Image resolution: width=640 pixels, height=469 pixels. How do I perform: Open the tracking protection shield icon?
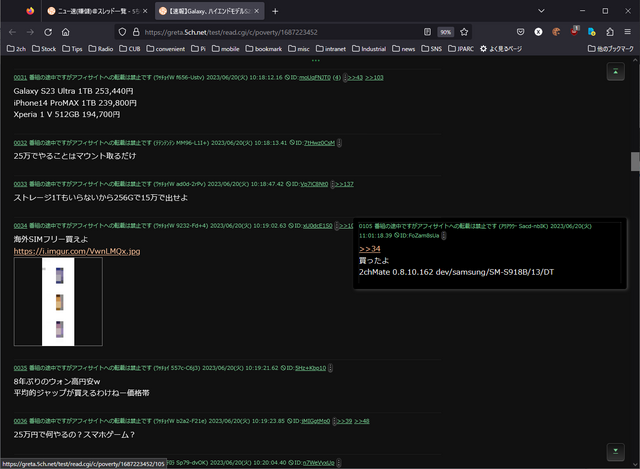[122, 32]
